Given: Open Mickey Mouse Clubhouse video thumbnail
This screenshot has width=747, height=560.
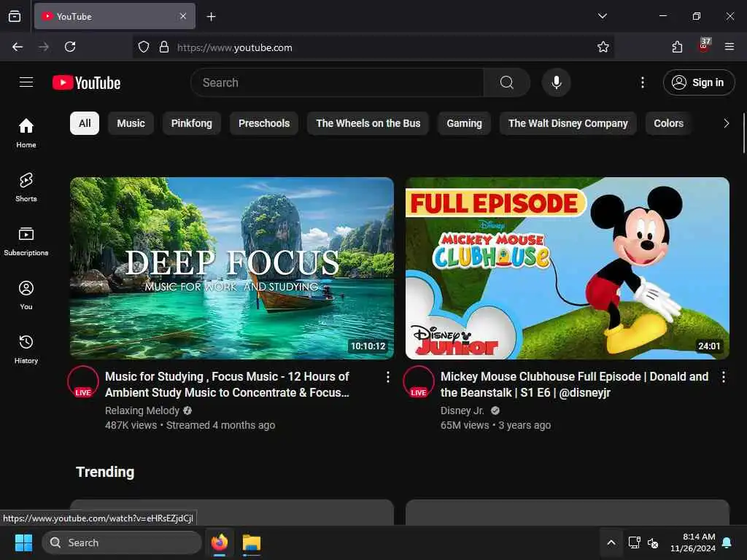Looking at the screenshot, I should tap(568, 268).
